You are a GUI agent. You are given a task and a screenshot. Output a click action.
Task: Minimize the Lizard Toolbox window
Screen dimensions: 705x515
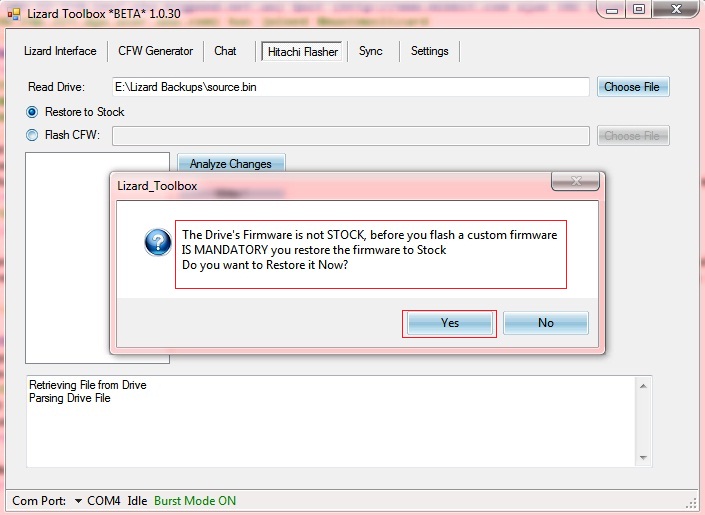pyautogui.click(x=612, y=9)
